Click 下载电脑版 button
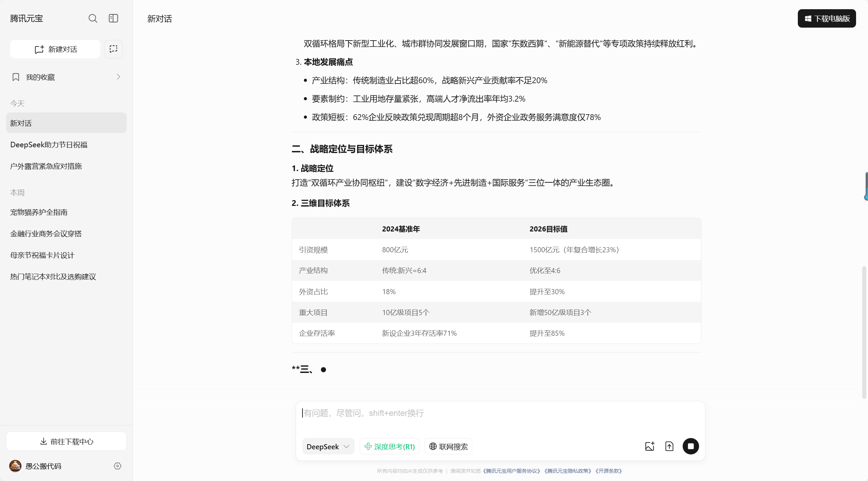868x481 pixels. pos(827,19)
